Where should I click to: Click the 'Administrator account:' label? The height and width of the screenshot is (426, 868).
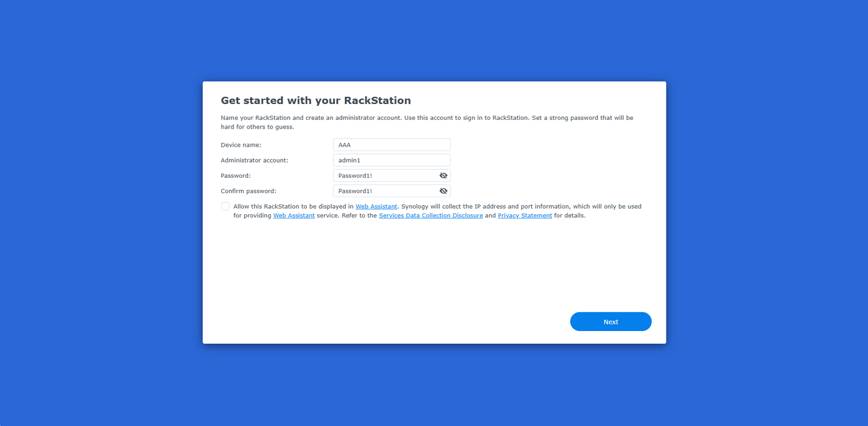click(254, 160)
